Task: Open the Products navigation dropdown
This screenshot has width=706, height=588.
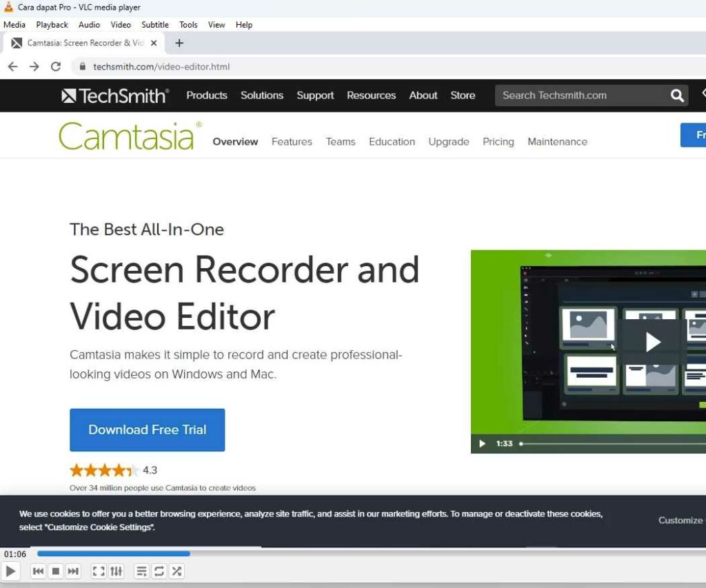Action: [206, 96]
